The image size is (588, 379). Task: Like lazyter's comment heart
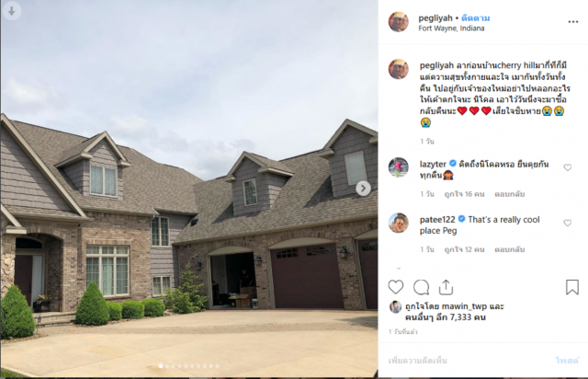coord(568,167)
